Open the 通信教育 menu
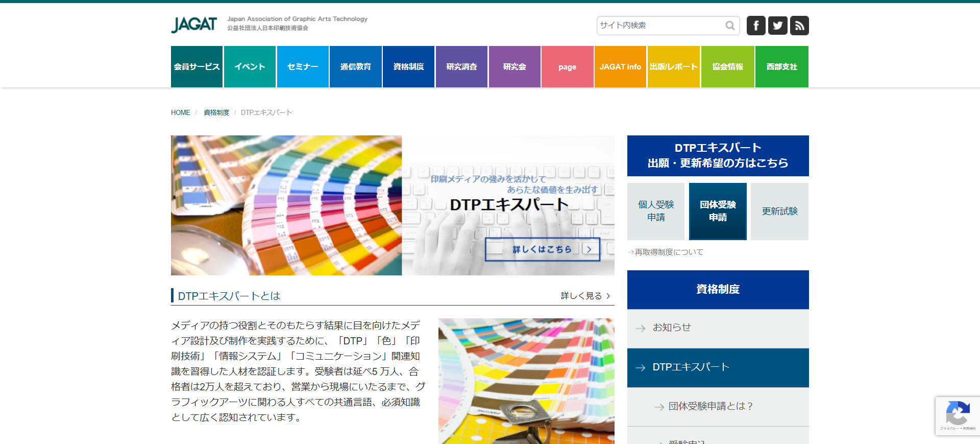 coord(356,66)
